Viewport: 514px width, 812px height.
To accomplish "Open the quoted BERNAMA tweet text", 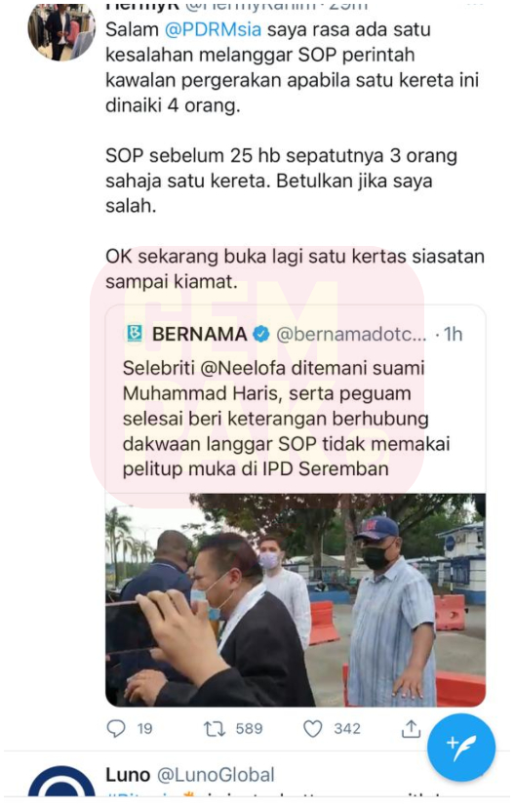I will coord(286,419).
